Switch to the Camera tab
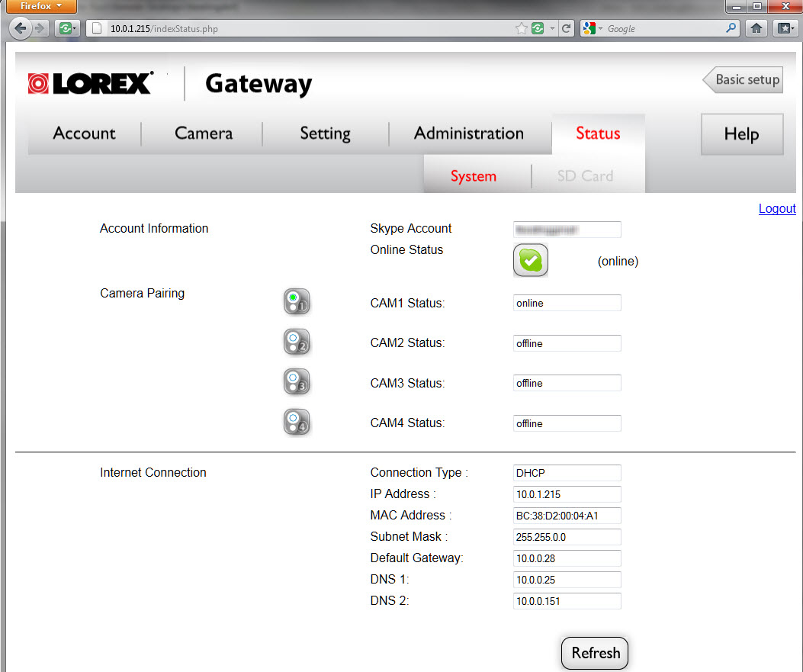The width and height of the screenshot is (803, 672). click(x=204, y=133)
